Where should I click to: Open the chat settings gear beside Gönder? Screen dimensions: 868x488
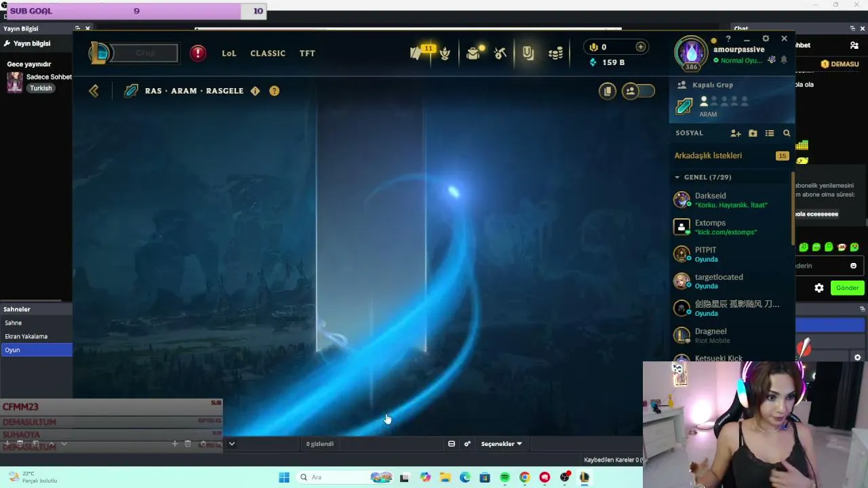(x=819, y=288)
